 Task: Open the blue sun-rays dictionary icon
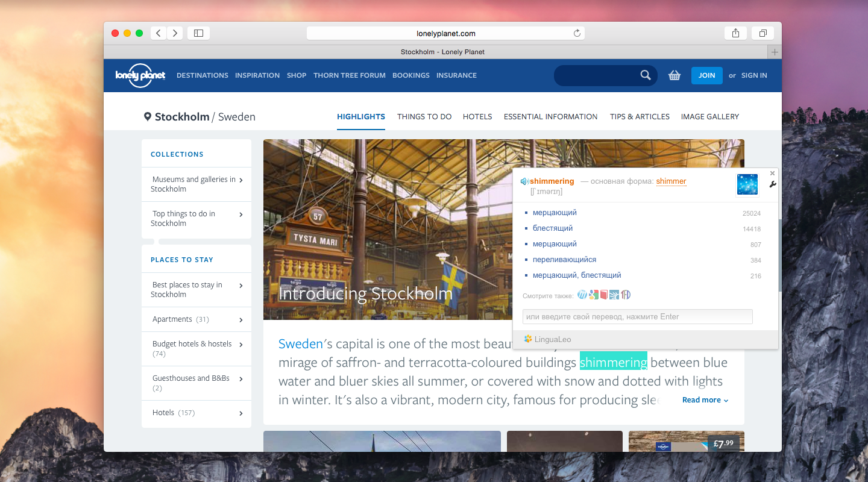pos(614,295)
